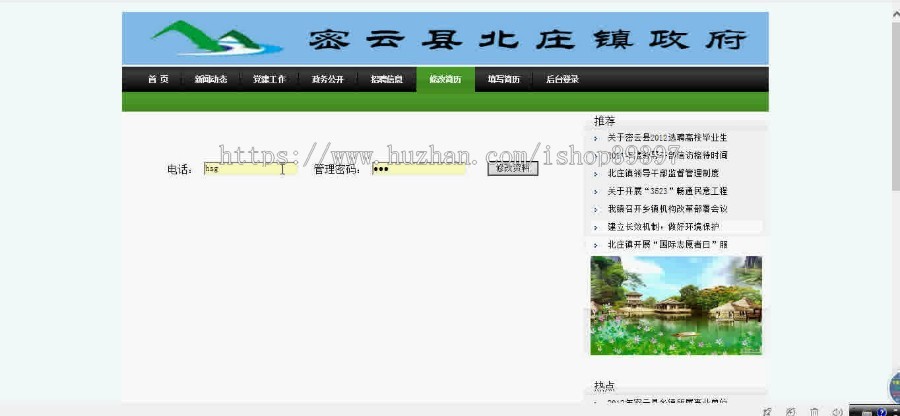Go to the 首页 nav item

tap(158, 80)
